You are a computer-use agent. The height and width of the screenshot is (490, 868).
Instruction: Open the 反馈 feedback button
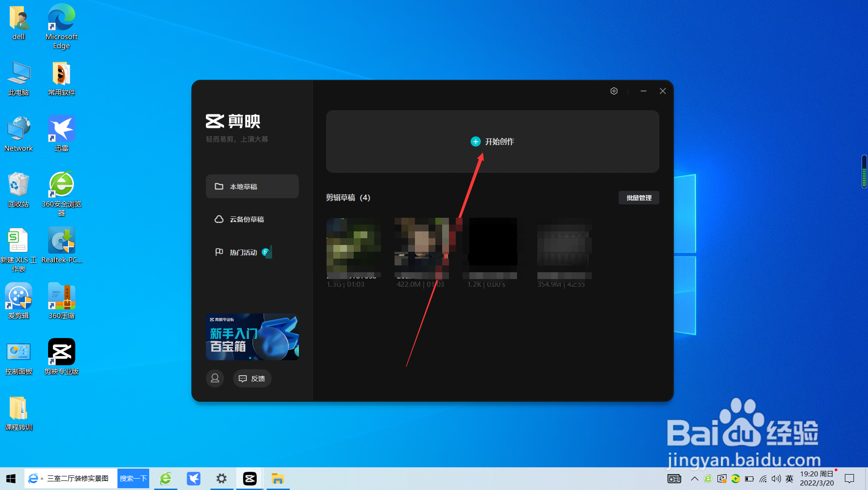pos(252,378)
